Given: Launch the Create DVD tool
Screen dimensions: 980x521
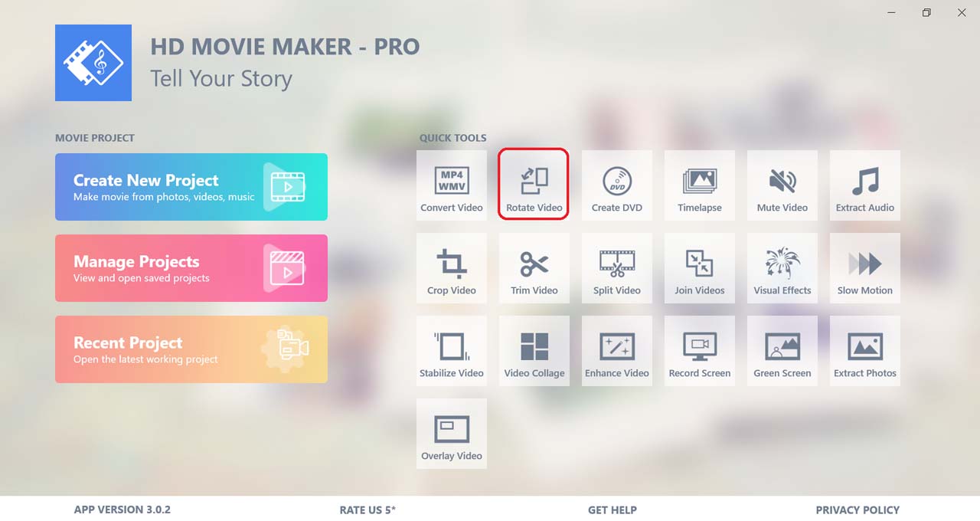Looking at the screenshot, I should 617,185.
